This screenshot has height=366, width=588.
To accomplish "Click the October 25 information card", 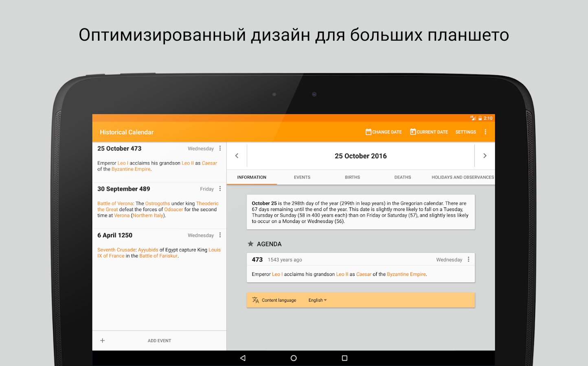I will (x=361, y=212).
